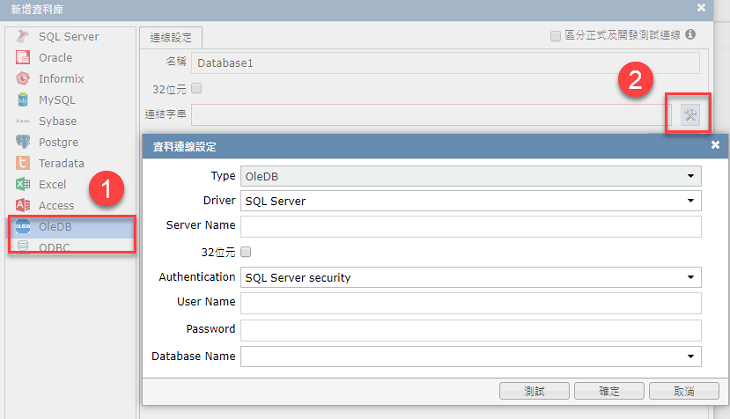Select the SQL Server database icon

pos(22,36)
